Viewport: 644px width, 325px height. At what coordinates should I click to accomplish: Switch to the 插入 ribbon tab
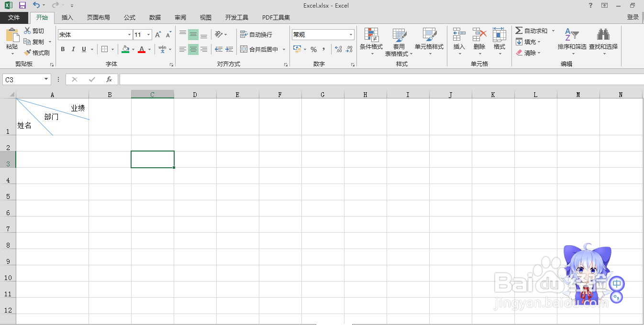(67, 17)
